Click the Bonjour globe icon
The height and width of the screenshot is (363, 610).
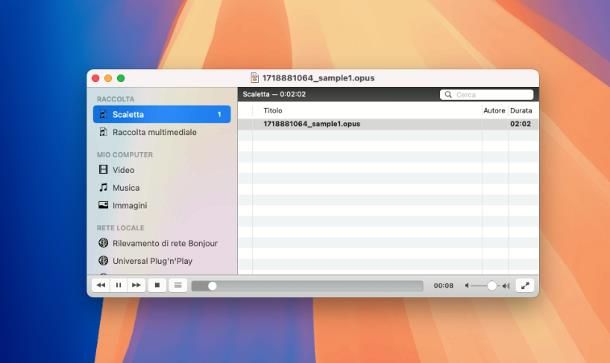(103, 243)
